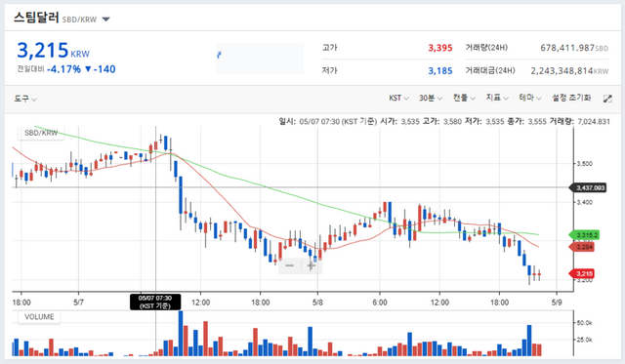Click the SBD/KRW chart legend label
The width and height of the screenshot is (625, 364).
pos(41,133)
